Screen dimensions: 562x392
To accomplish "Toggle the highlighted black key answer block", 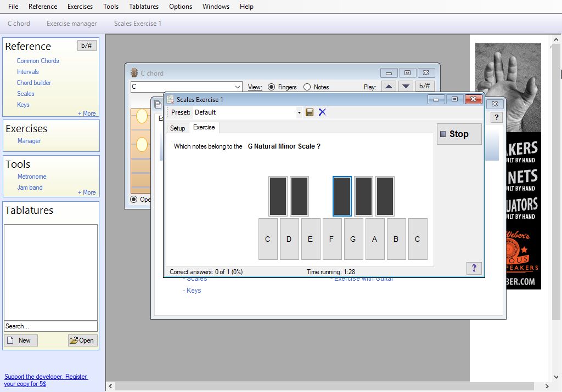I will coord(342,196).
